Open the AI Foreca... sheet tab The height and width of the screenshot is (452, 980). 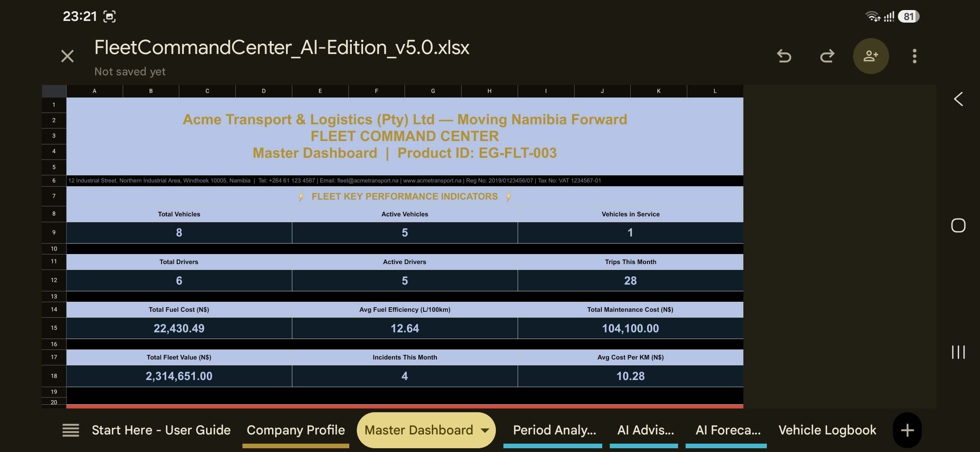[728, 430]
